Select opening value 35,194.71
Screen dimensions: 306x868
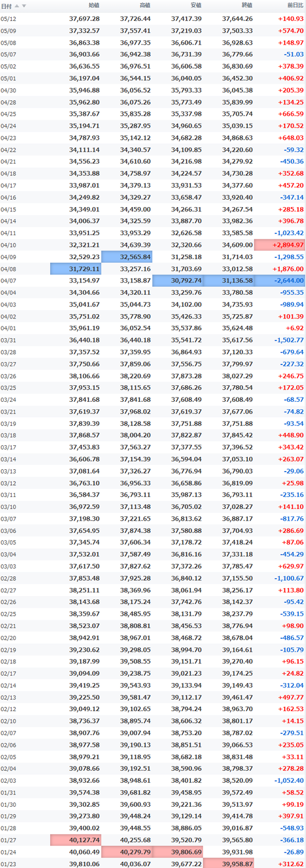coord(84,126)
